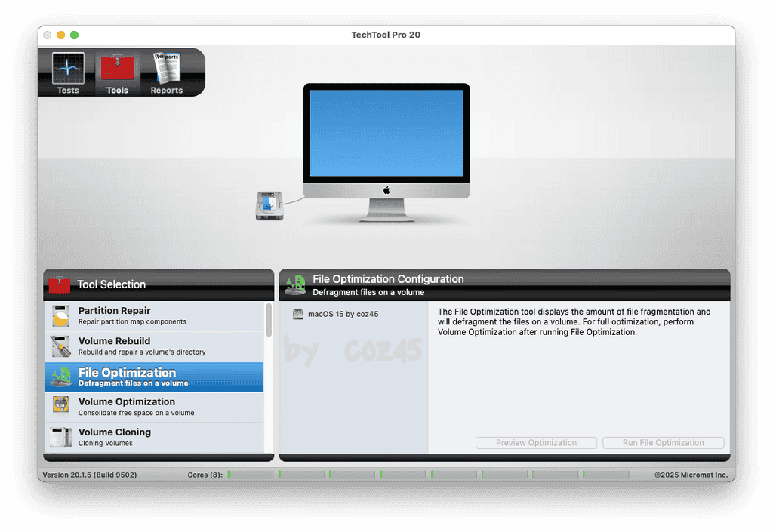The image size is (773, 532).
Task: Click the File Optimization Configuration header icon
Action: tap(296, 284)
